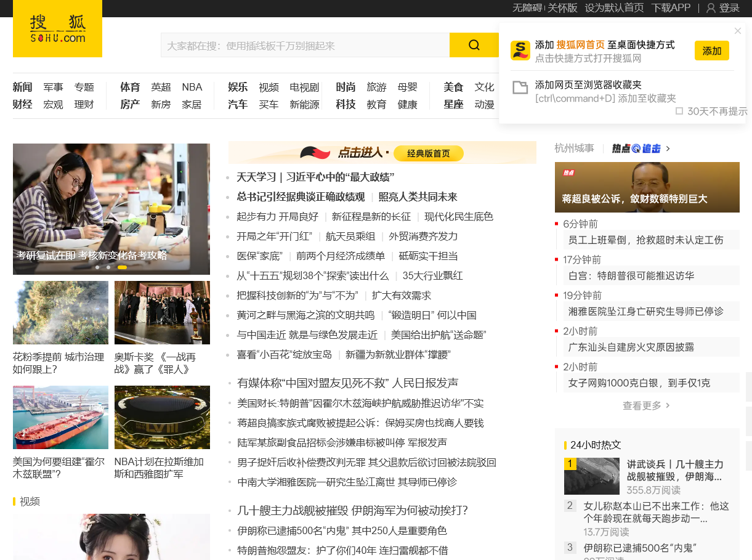Select the first carousel dot indicator
The height and width of the screenshot is (560, 752).
(97, 267)
